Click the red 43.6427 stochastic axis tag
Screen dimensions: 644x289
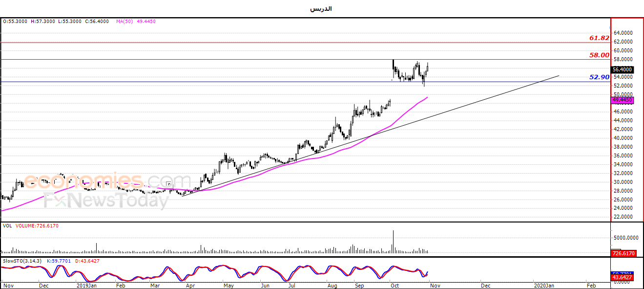pyautogui.click(x=623, y=278)
